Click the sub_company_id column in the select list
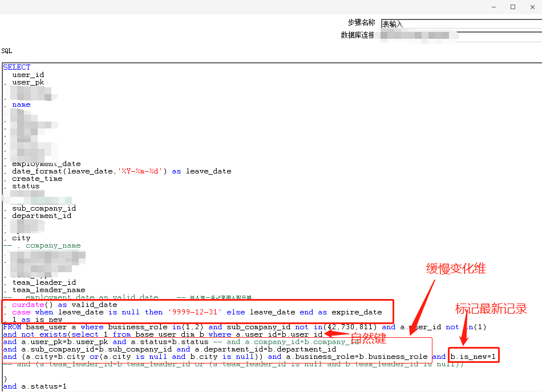Image resolution: width=542 pixels, height=392 pixels. click(x=44, y=208)
